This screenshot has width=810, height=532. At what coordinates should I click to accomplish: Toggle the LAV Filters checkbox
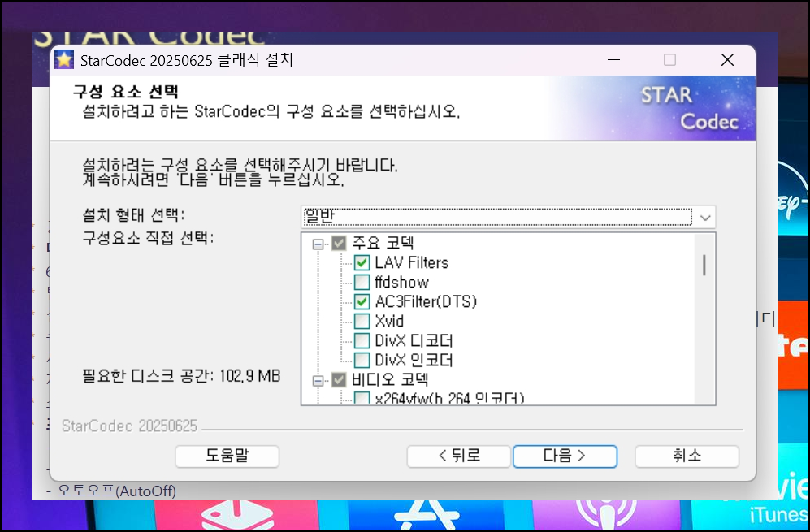[x=362, y=263]
